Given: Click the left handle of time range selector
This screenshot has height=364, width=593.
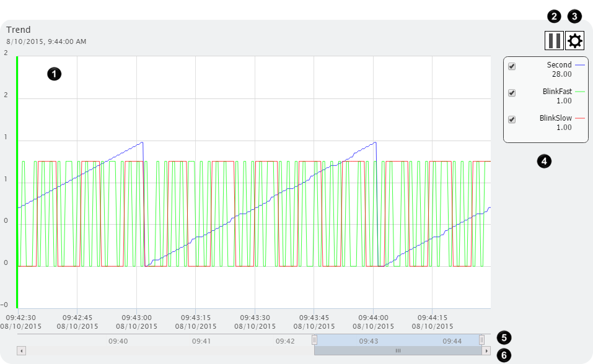Looking at the screenshot, I should 314,340.
